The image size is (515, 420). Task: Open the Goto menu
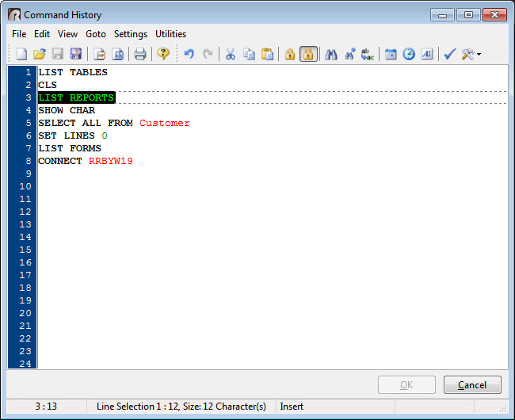click(96, 34)
